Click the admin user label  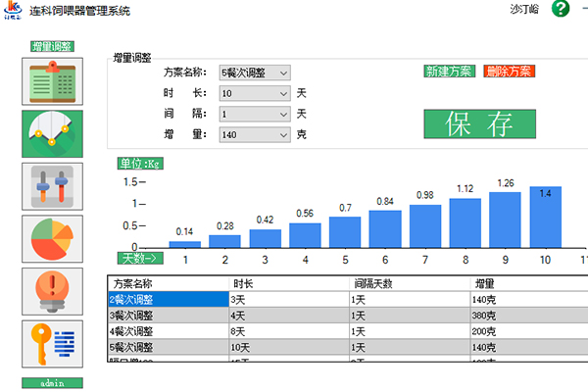52,382
